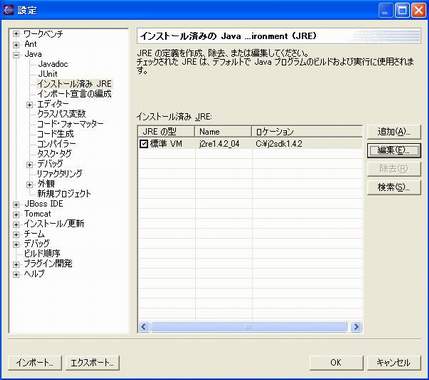This screenshot has width=429, height=380.
Task: Select ビルド順序 tree item
Action: click(x=42, y=253)
